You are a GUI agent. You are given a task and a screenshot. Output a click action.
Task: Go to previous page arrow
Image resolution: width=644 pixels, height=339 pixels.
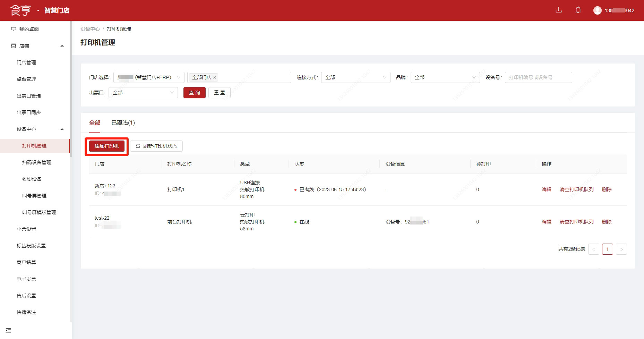tap(593, 249)
